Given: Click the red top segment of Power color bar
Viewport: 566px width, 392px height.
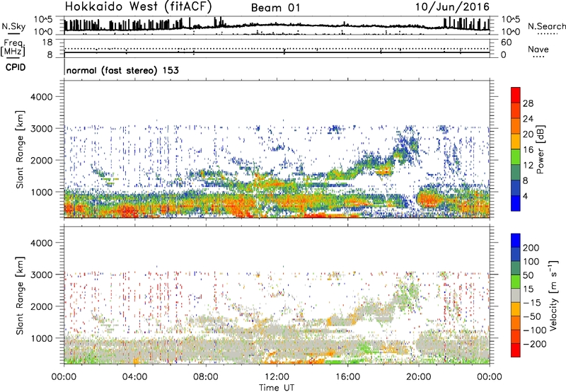Looking at the screenshot, I should [x=516, y=96].
